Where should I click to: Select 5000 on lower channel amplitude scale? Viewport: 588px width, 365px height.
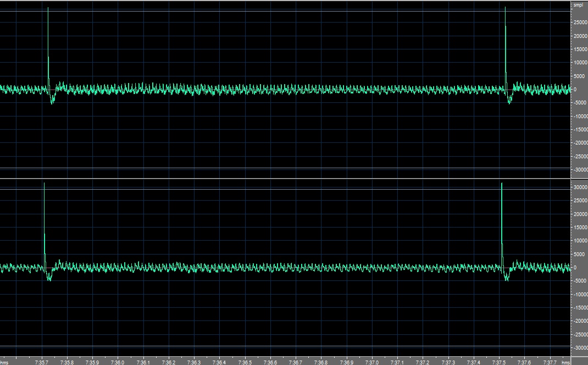[x=579, y=254]
